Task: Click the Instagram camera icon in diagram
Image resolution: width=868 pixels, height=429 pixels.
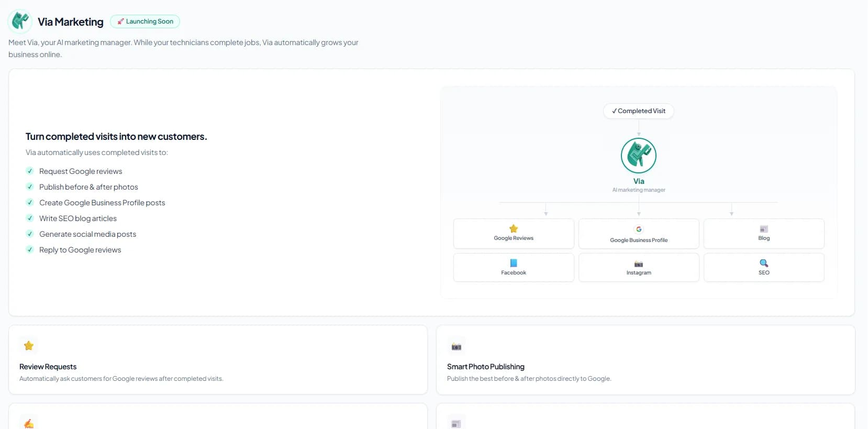Action: tap(639, 264)
